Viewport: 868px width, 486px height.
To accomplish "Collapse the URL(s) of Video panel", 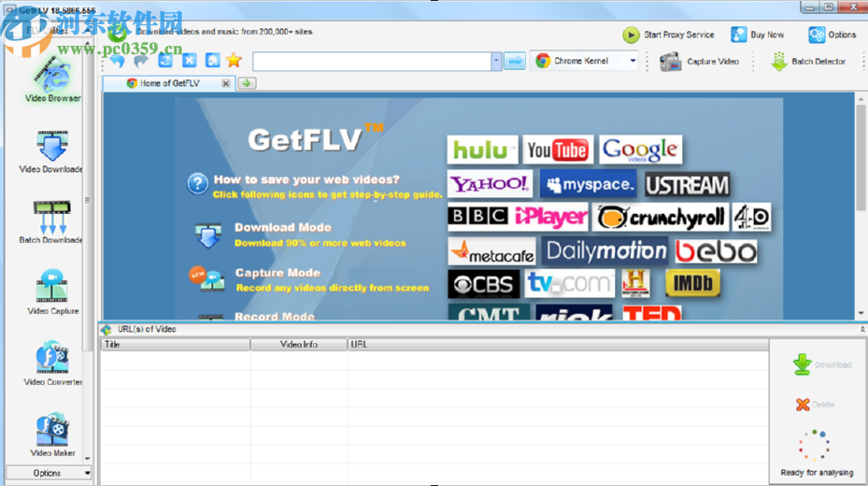I will tap(861, 329).
